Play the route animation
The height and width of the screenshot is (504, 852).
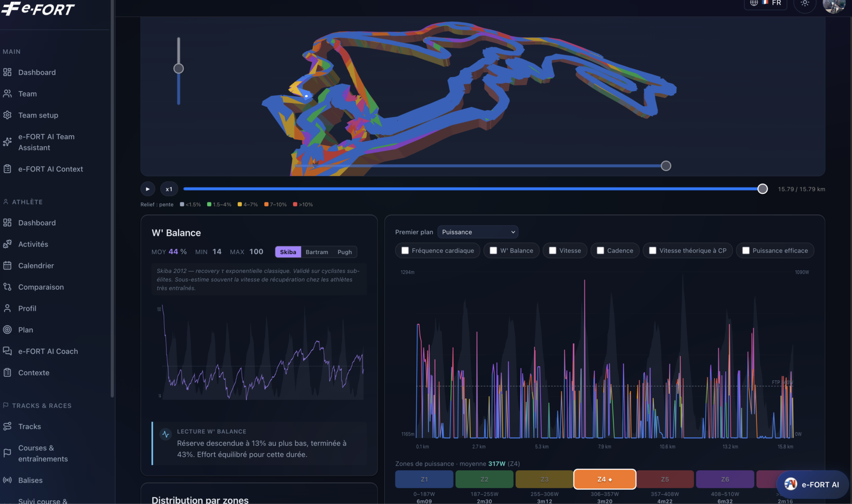tap(148, 189)
